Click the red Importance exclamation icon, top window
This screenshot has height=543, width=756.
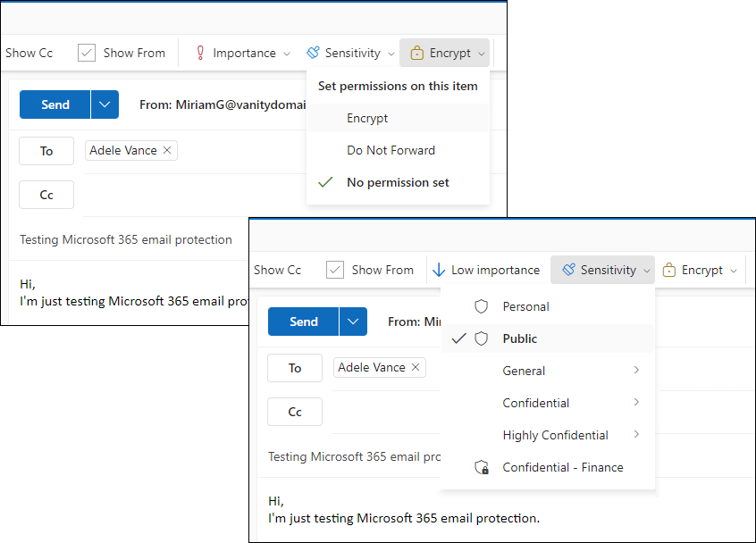click(x=200, y=53)
